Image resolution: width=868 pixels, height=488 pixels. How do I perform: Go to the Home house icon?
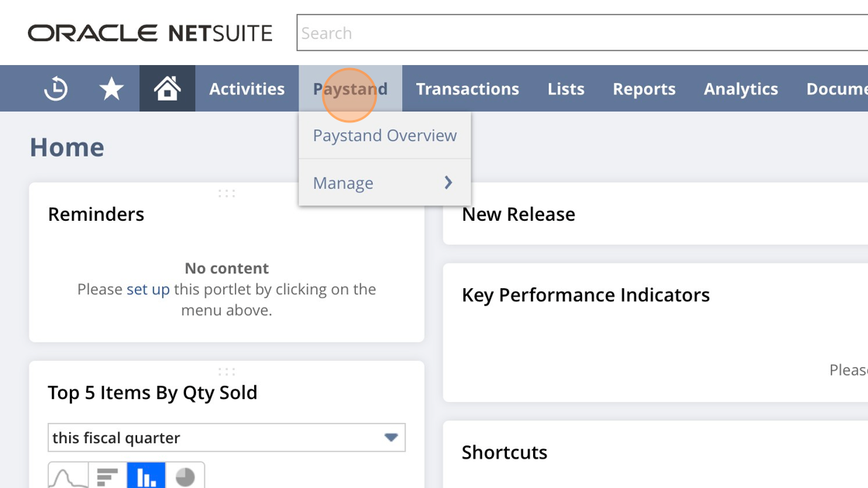167,88
